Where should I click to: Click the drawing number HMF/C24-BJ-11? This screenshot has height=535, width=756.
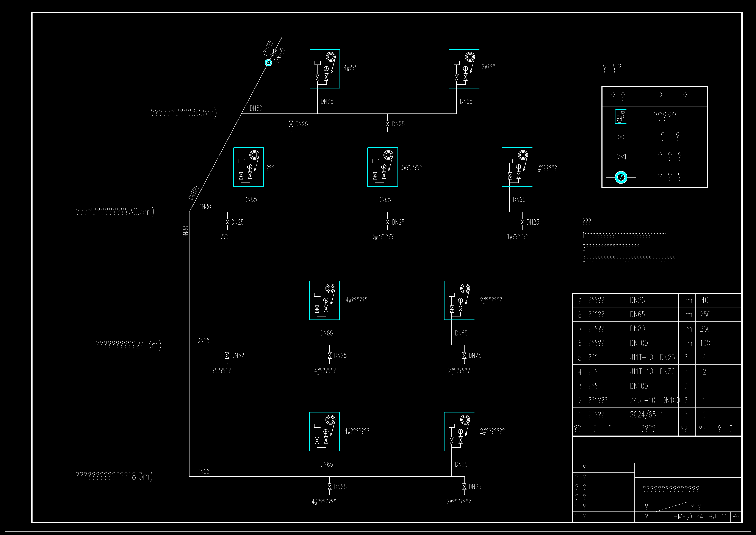700,516
